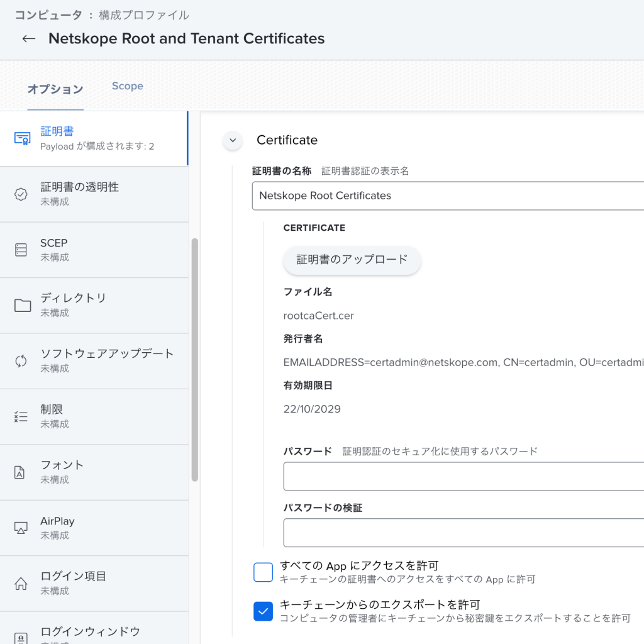644x644 pixels.
Task: Open the ログイン項目 payload entry
Action: (x=94, y=584)
